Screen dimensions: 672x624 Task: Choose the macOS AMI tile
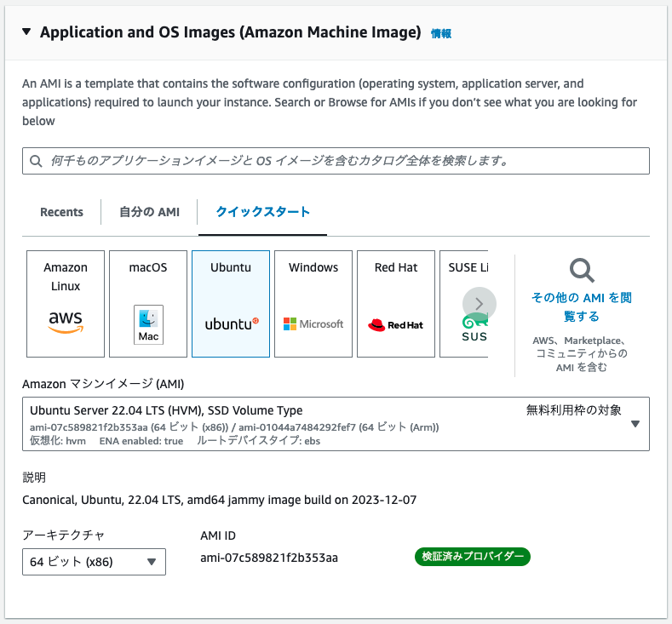(148, 304)
